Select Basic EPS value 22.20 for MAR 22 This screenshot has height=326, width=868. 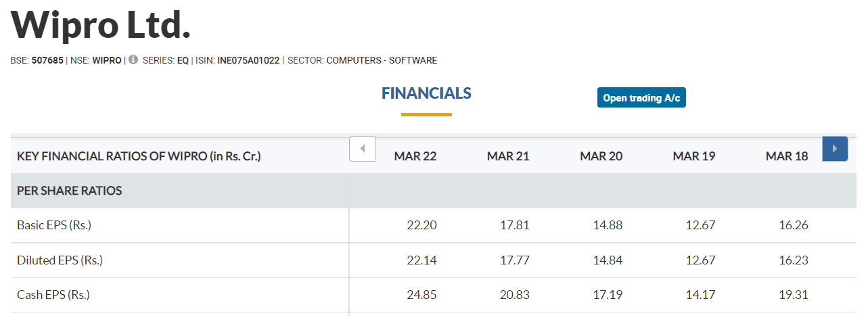click(422, 225)
